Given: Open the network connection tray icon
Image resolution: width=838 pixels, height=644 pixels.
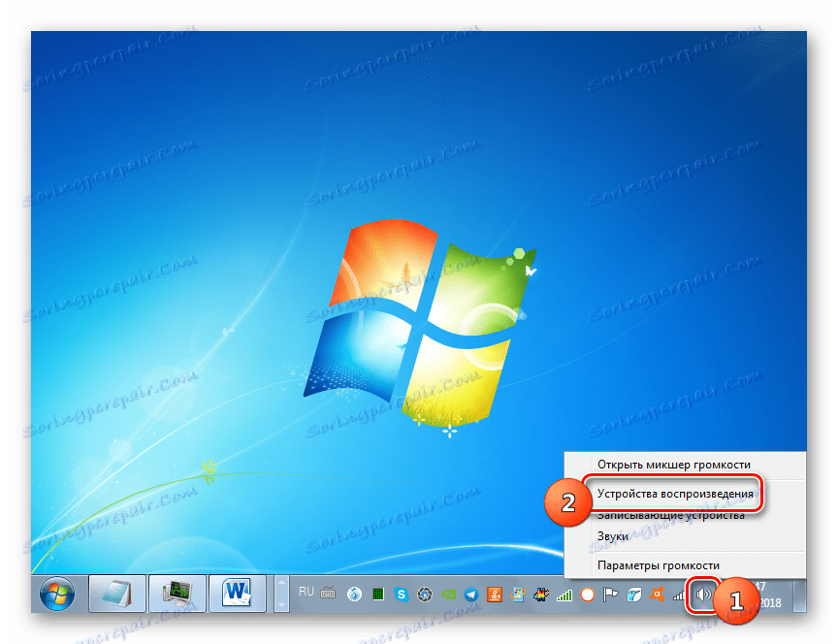Looking at the screenshot, I should (x=679, y=595).
